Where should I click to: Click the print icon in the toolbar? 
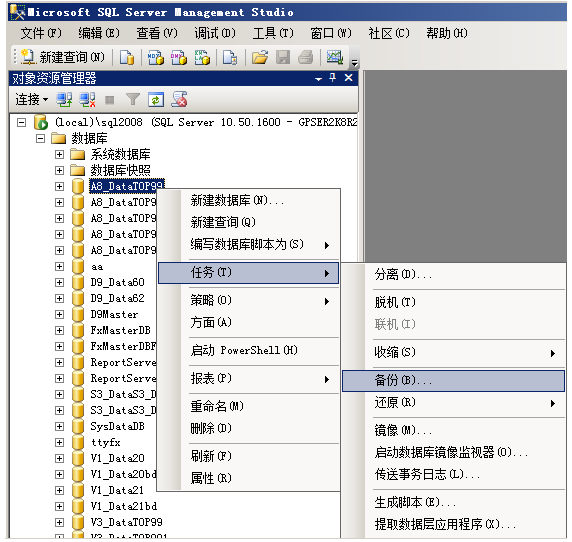coord(305,57)
